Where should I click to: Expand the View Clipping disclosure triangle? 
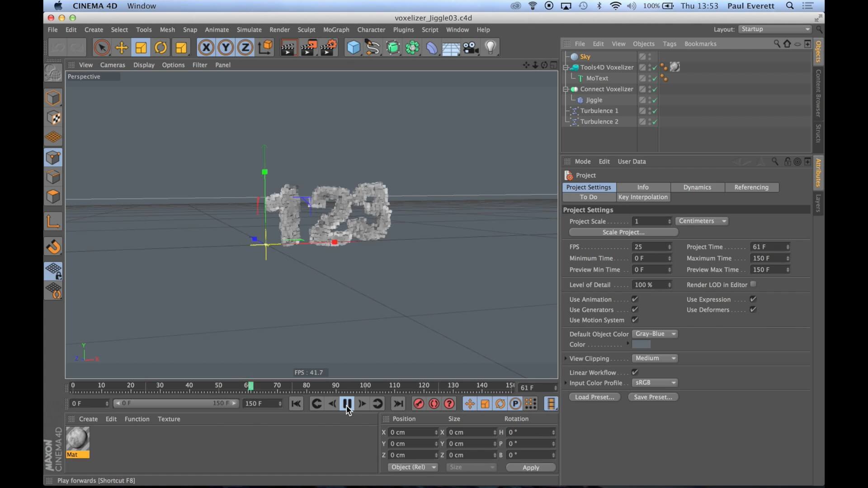[566, 358]
